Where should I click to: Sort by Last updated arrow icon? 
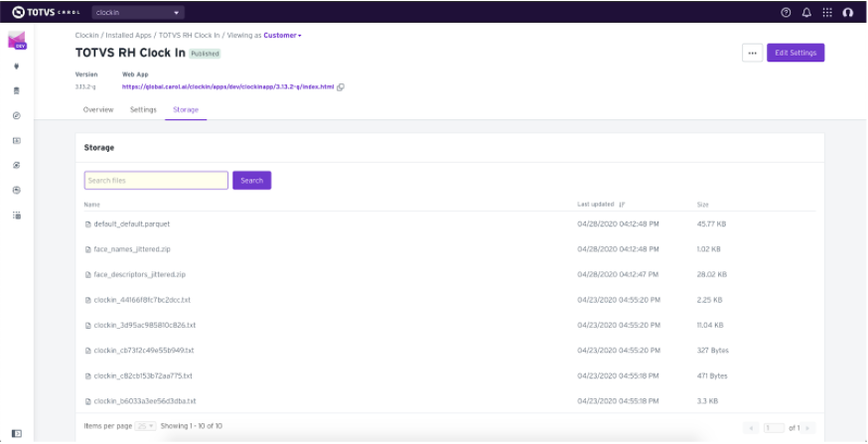622,205
